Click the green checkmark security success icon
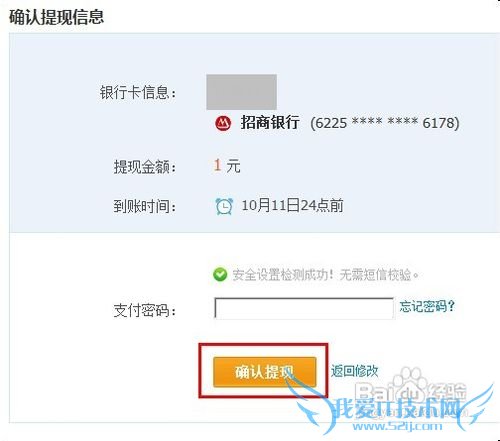This screenshot has width=500, height=441. click(x=220, y=275)
